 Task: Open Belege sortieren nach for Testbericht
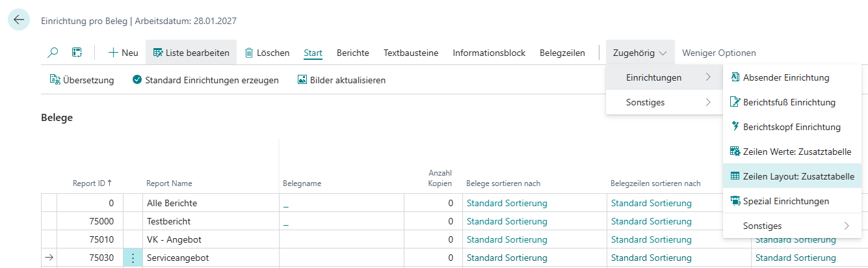(x=507, y=221)
